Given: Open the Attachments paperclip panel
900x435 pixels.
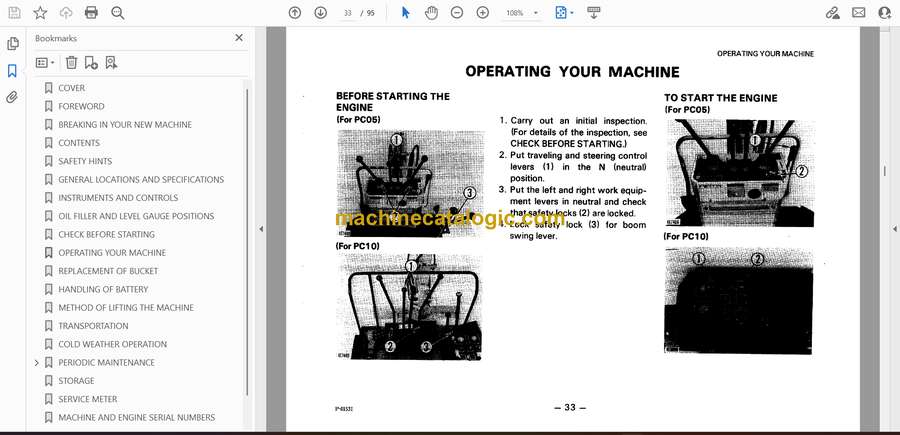Looking at the screenshot, I should (x=13, y=97).
